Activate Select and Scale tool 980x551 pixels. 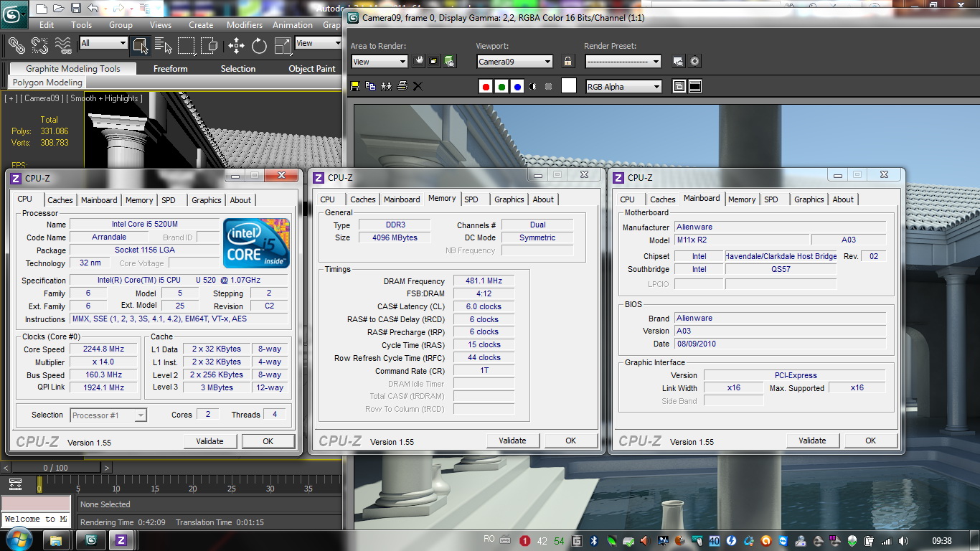coord(283,46)
